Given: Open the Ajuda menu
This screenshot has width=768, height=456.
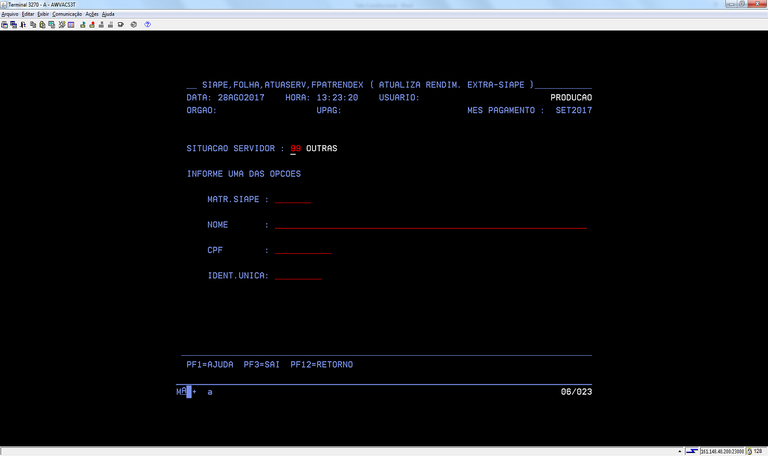Looking at the screenshot, I should point(108,14).
